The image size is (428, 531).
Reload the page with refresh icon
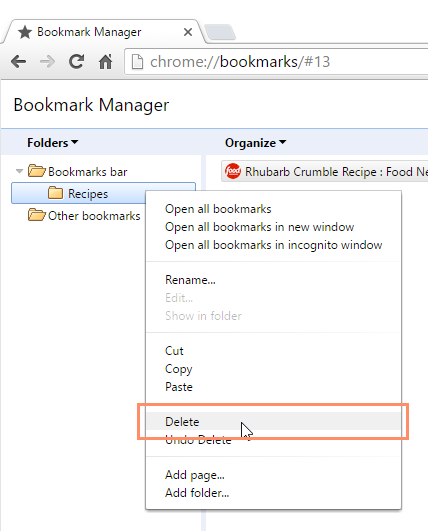(77, 61)
